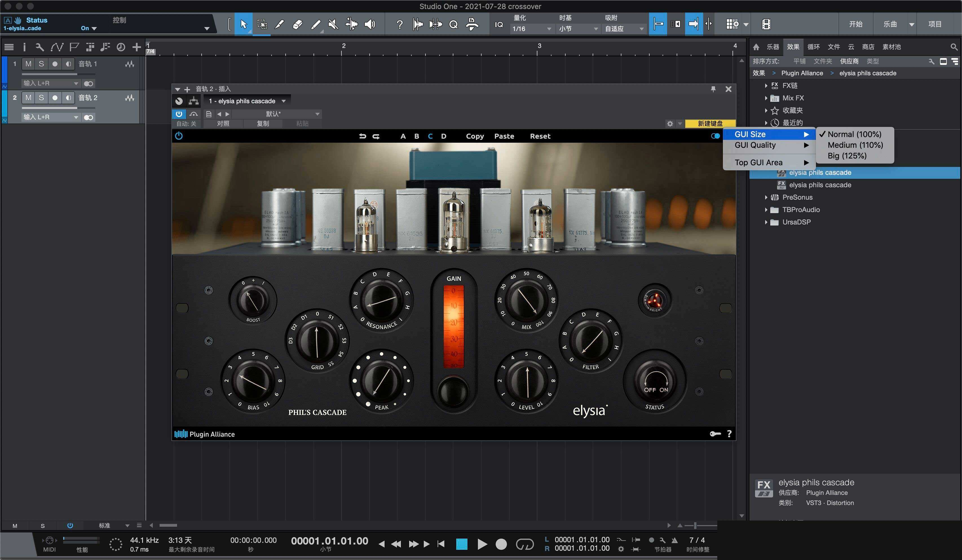Switch to 乐器 browser tab
Viewport: 962px width, 560px height.
click(x=773, y=47)
